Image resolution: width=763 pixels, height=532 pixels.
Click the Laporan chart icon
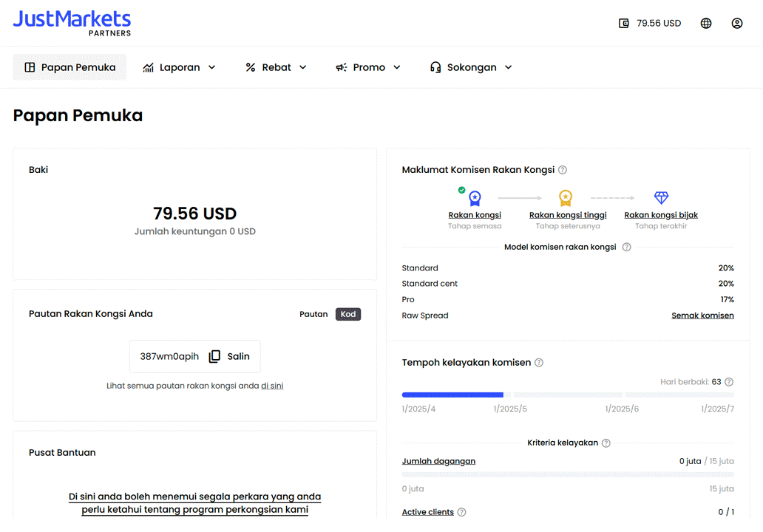(149, 67)
